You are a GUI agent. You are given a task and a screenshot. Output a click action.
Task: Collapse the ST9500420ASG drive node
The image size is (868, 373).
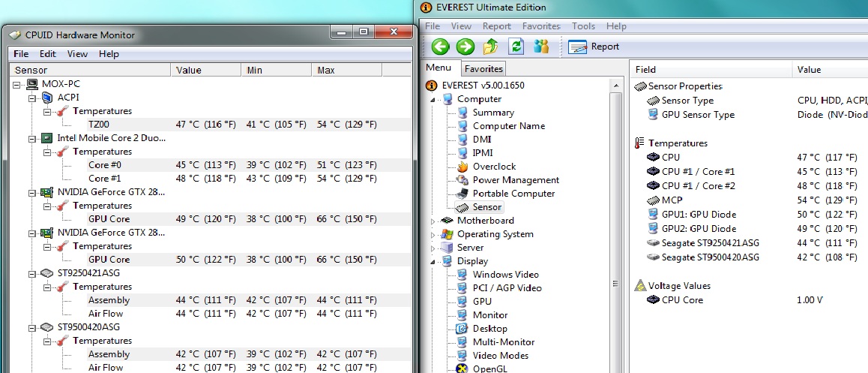(x=32, y=327)
